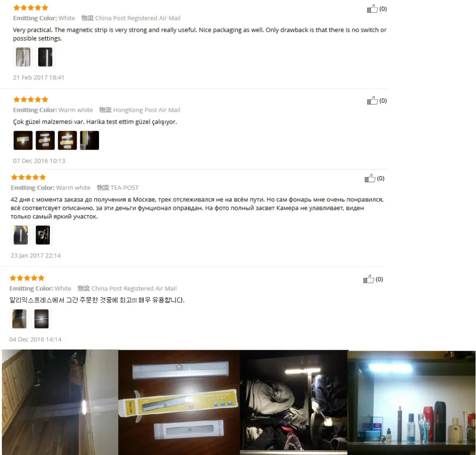Open second photo in the Russian review
The width and height of the screenshot is (476, 455).
pos(43,235)
